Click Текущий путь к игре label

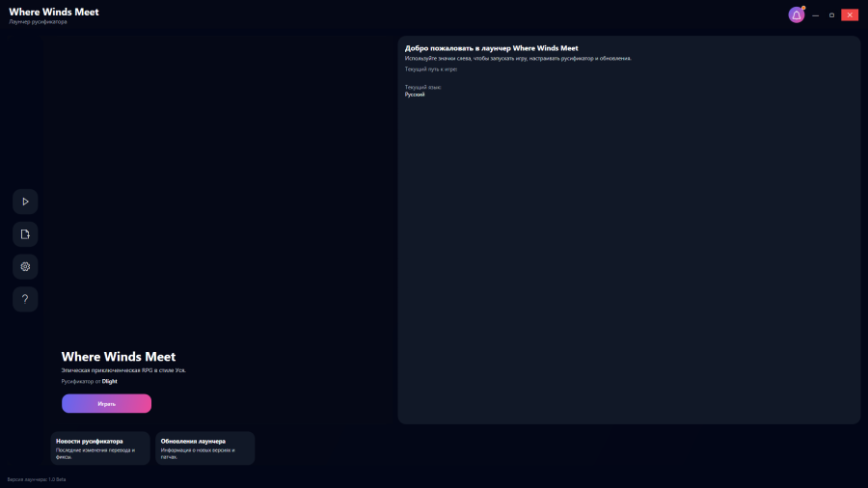tap(431, 69)
